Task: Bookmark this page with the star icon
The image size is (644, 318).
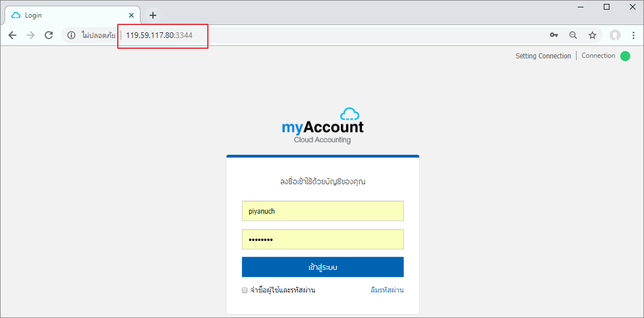Action: click(592, 35)
